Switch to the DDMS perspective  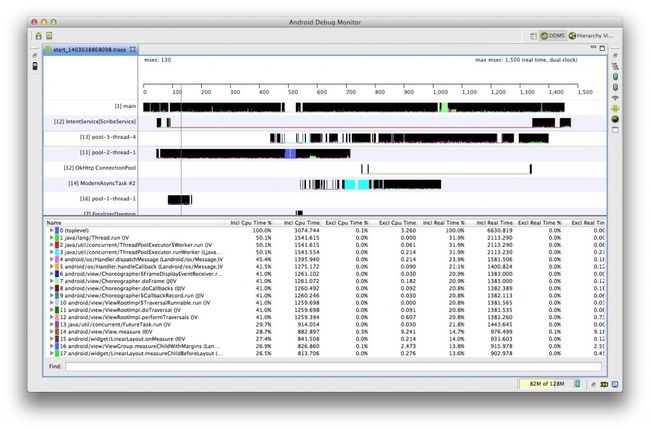552,36
